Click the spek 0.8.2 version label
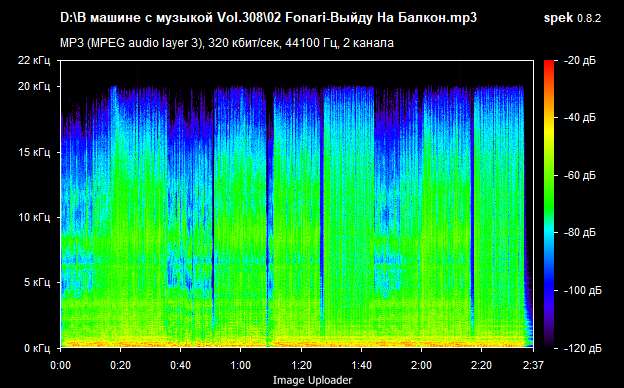The height and width of the screenshot is (388, 624). tap(572, 18)
